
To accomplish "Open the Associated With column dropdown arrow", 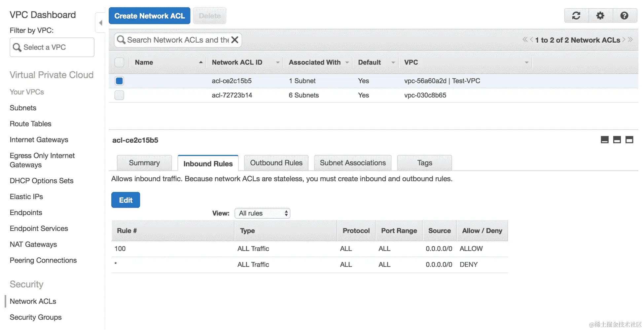I will pyautogui.click(x=347, y=62).
